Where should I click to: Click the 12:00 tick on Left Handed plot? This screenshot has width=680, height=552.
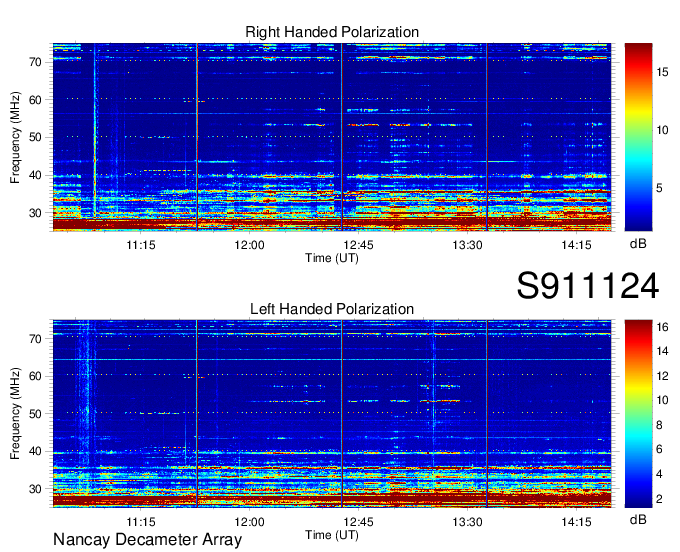(x=249, y=522)
